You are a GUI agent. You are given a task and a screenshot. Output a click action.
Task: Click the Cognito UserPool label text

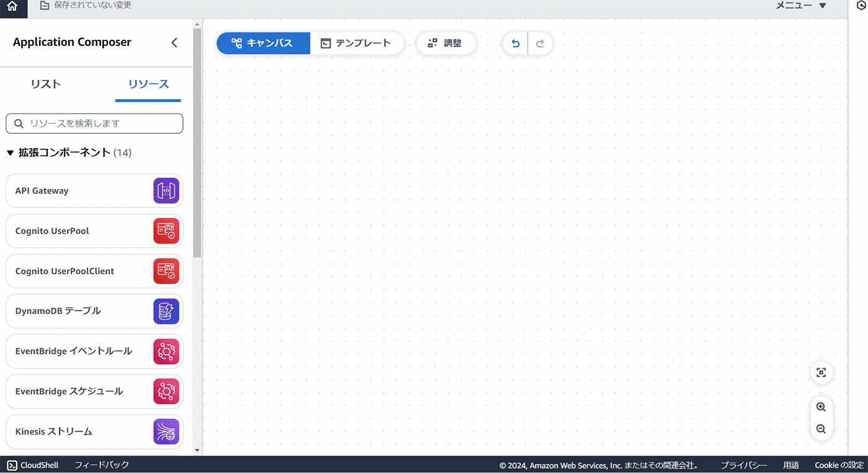[52, 231]
